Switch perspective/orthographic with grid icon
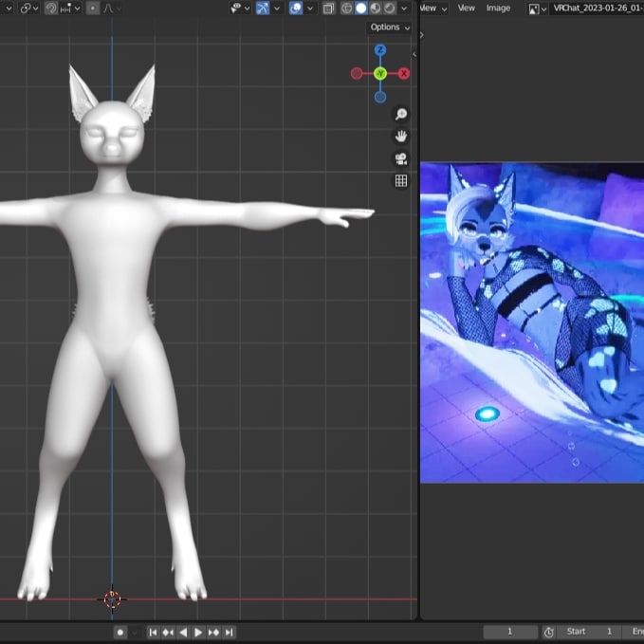The height and width of the screenshot is (644, 644). [401, 181]
